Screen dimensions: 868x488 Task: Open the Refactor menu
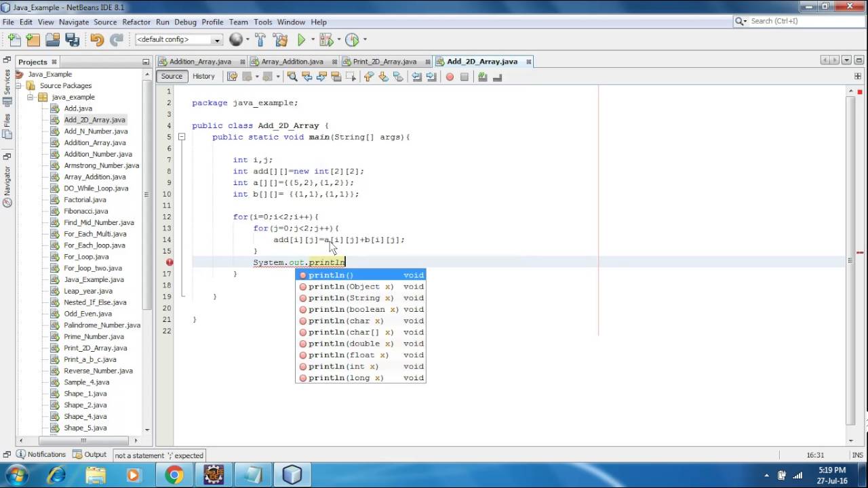pyautogui.click(x=136, y=22)
